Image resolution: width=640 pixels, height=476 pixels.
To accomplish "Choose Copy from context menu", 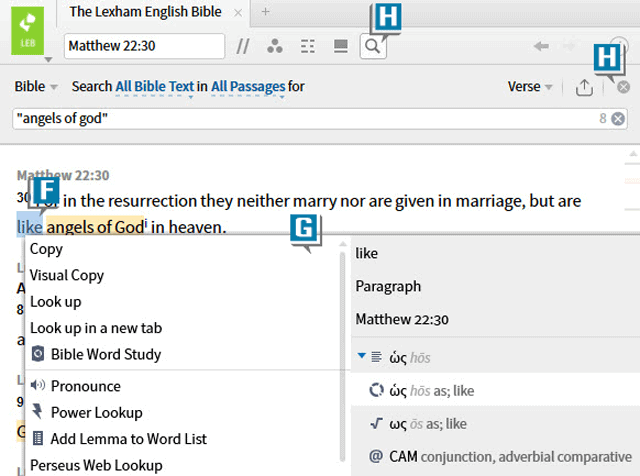I will click(x=46, y=249).
